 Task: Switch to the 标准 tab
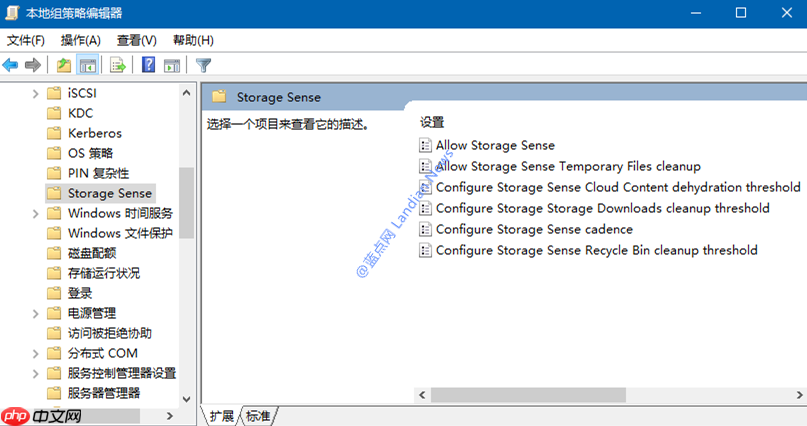tap(258, 416)
